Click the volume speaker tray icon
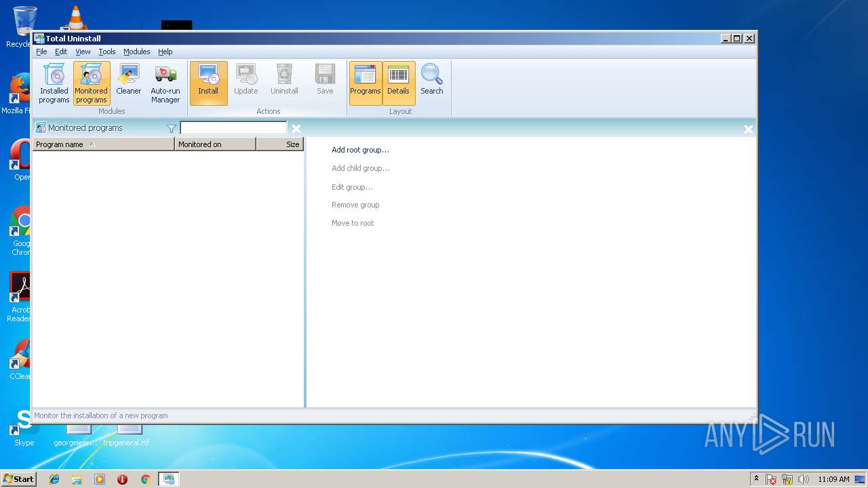Viewport: 868px width, 488px height. 804,479
